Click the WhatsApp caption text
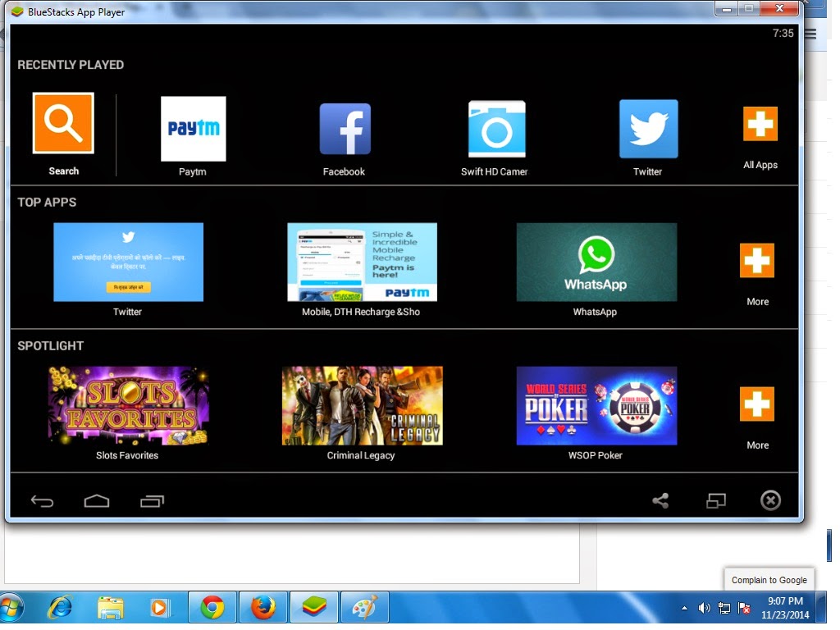The height and width of the screenshot is (630, 840). pos(595,312)
